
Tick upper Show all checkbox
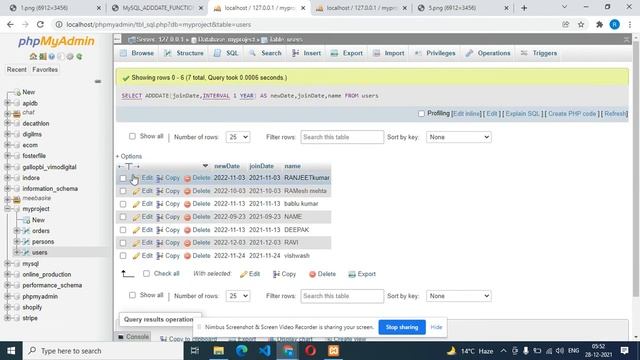tap(132, 136)
